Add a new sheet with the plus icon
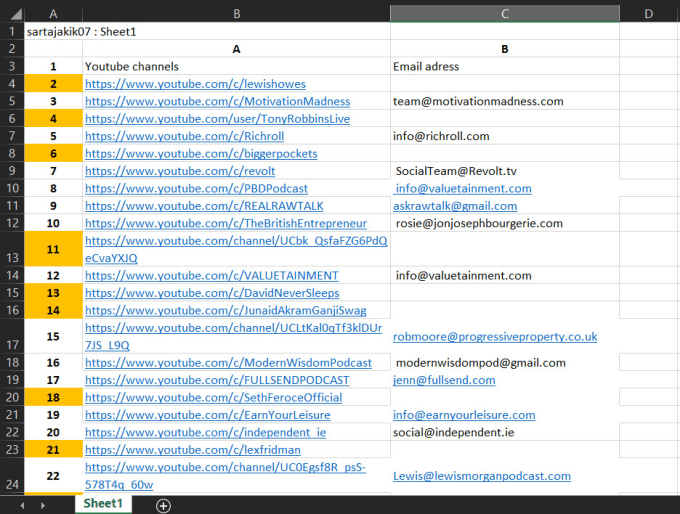Viewport: 680px width, 514px height. tap(163, 505)
